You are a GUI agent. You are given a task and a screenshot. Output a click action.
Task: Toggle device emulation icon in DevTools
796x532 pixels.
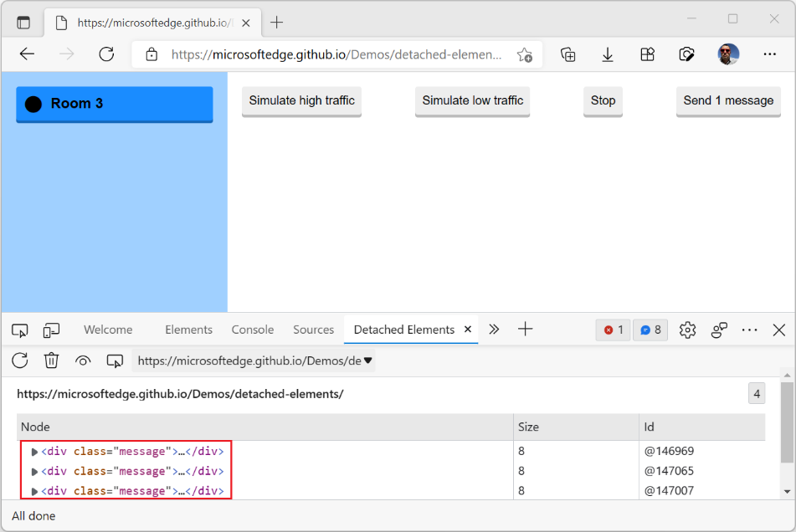point(52,330)
